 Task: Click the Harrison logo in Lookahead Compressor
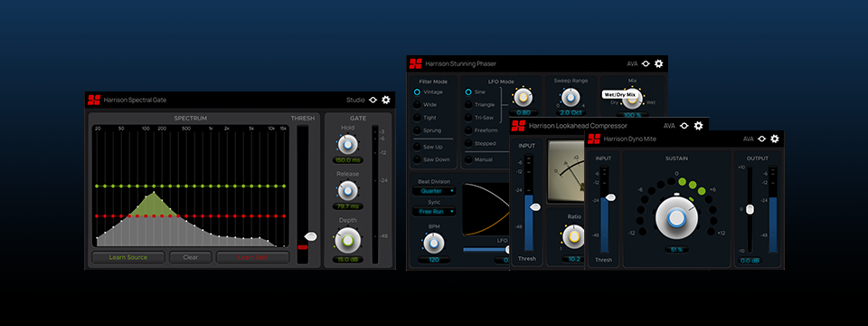point(518,125)
